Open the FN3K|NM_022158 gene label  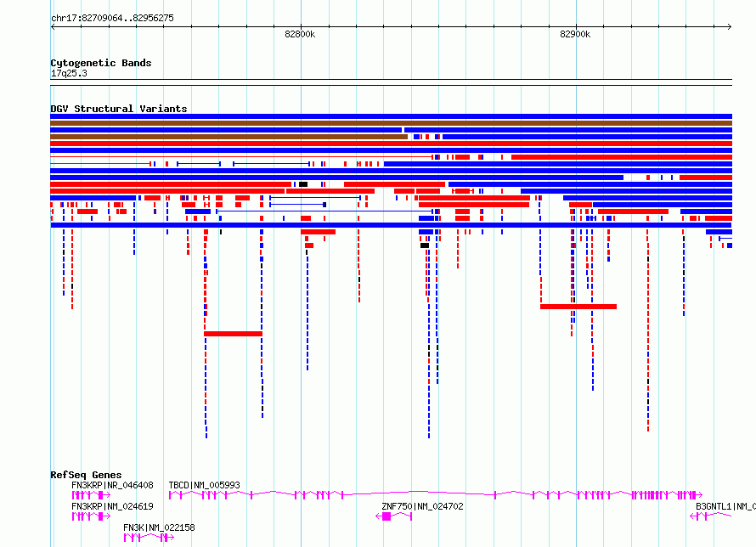point(159,527)
